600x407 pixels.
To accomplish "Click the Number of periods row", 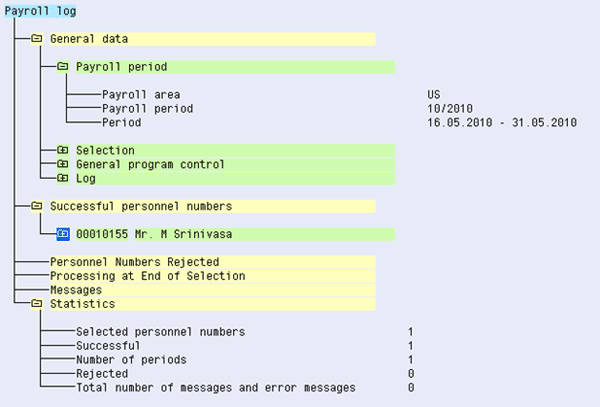I will [131, 359].
